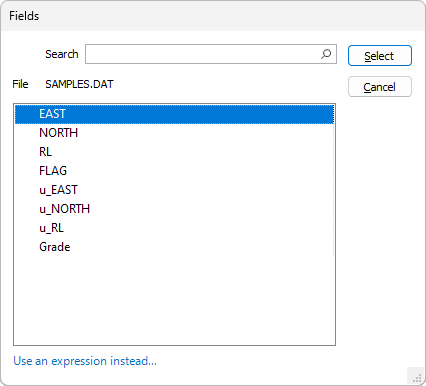Choose the EAST field in list

pos(174,114)
